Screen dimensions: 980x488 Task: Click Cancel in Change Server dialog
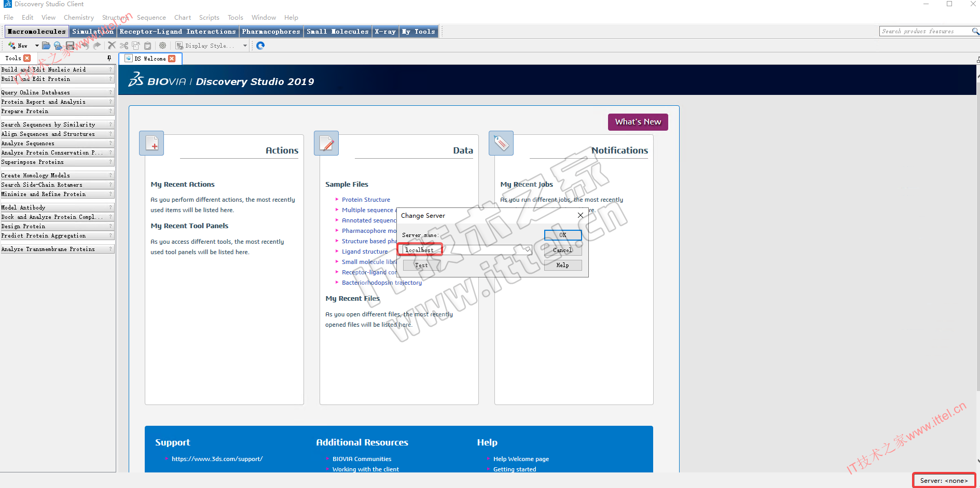click(x=563, y=250)
